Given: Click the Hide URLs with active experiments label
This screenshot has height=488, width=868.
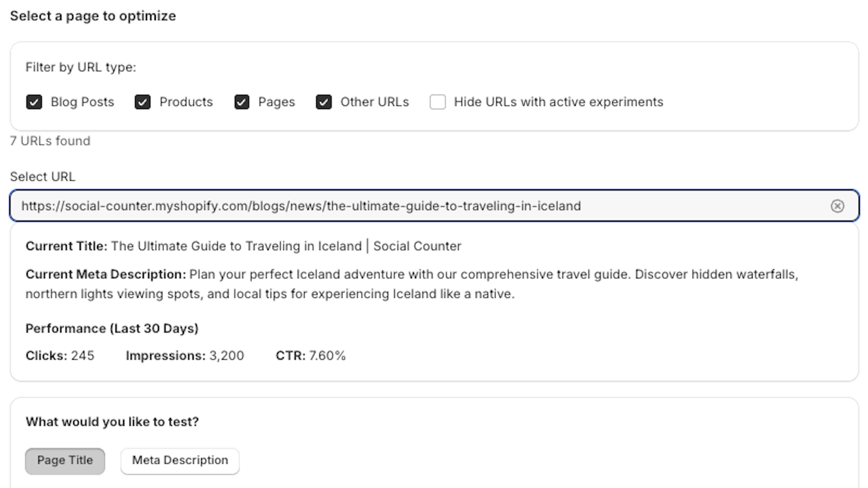Looking at the screenshot, I should (x=558, y=102).
